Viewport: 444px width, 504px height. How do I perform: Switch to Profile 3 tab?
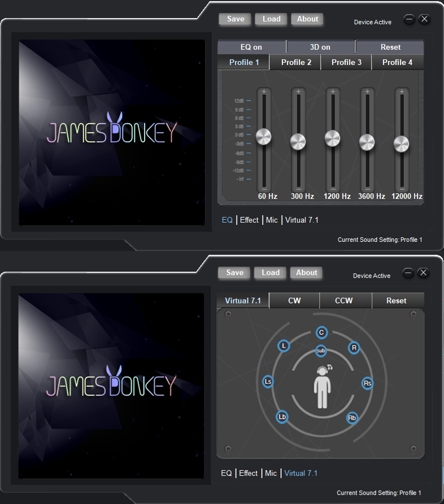[346, 62]
